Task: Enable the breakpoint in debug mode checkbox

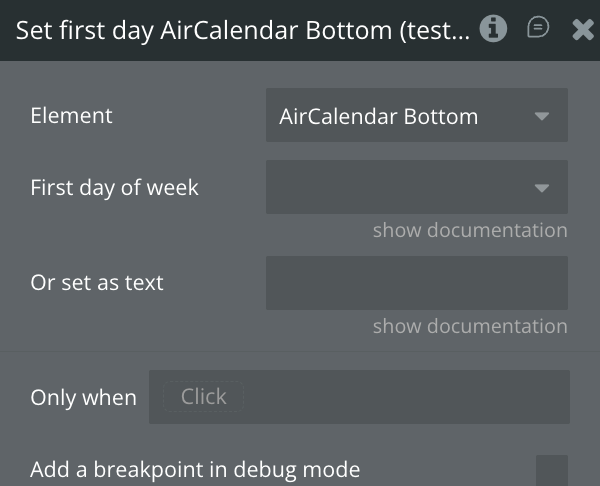Action: pos(551,471)
